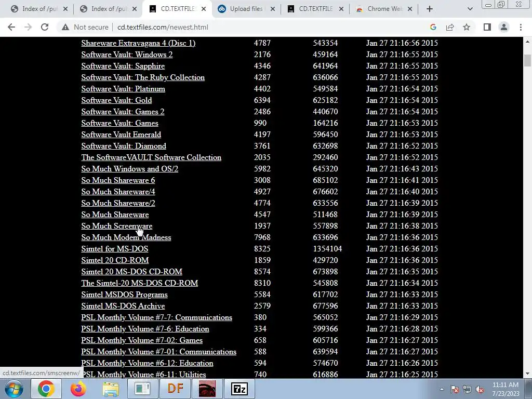Open So Much Shareware 6 link

click(118, 180)
